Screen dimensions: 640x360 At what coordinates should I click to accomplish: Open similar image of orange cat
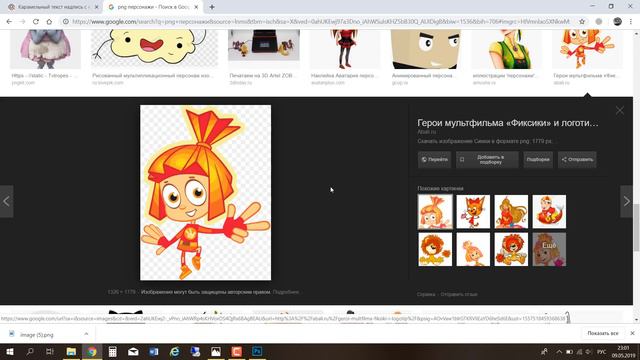coord(473,211)
